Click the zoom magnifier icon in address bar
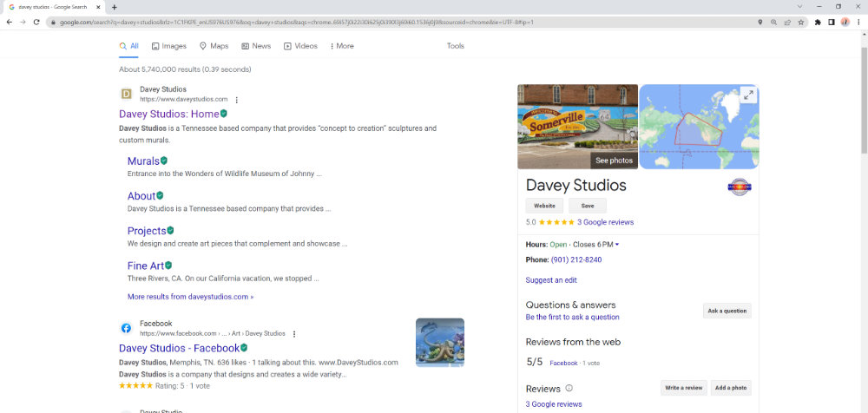The width and height of the screenshot is (868, 413). click(x=773, y=23)
